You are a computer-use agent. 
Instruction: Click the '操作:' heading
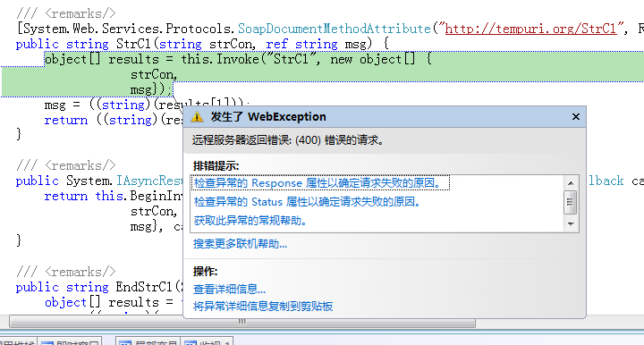[x=206, y=272]
